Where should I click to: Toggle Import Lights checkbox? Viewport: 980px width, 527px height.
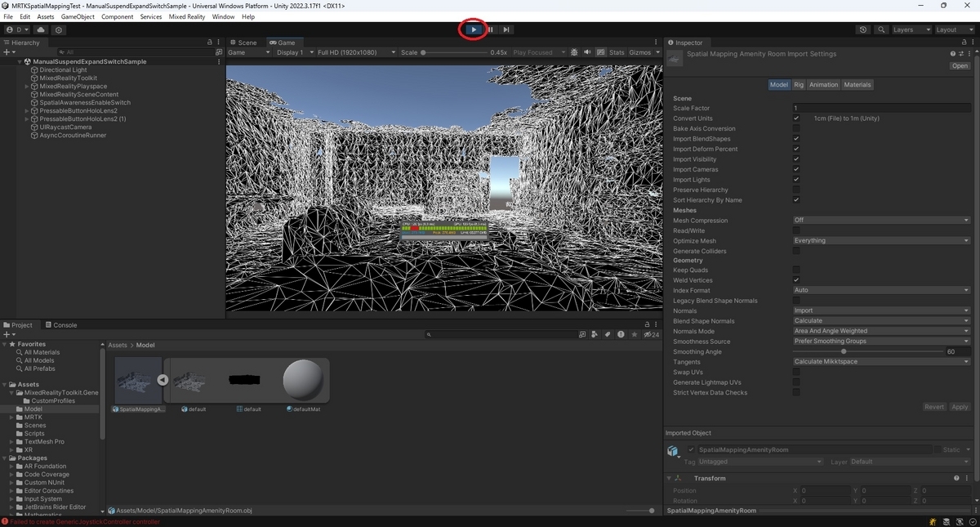pyautogui.click(x=796, y=180)
